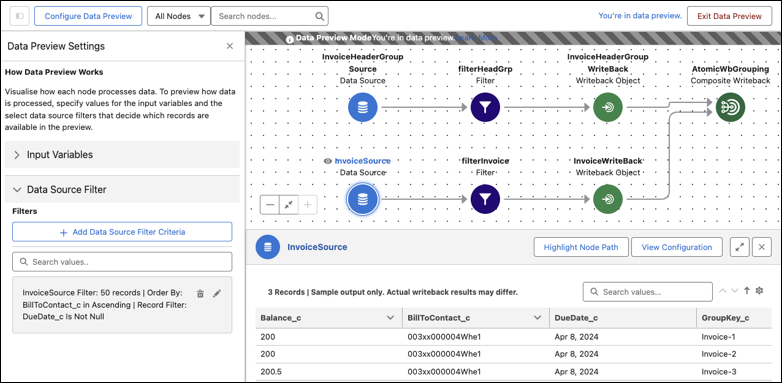This screenshot has width=782, height=383.
Task: Jump to first match with up arrow
Action: tap(747, 291)
